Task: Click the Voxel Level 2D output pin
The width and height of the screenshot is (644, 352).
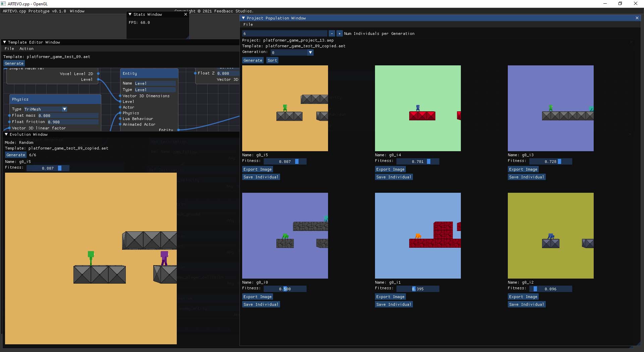Action: coord(98,73)
